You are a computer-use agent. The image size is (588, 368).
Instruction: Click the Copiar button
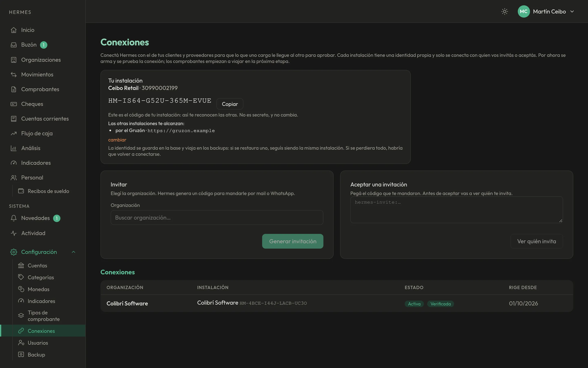(x=230, y=104)
